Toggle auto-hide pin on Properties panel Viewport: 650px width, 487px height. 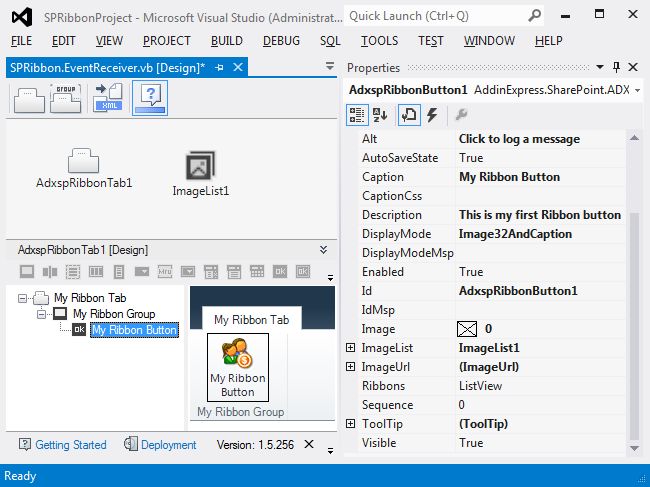pyautogui.click(x=616, y=67)
